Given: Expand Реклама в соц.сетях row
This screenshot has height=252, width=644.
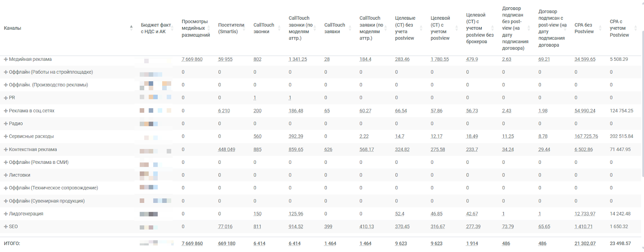Looking at the screenshot, I should pyautogui.click(x=6, y=111).
